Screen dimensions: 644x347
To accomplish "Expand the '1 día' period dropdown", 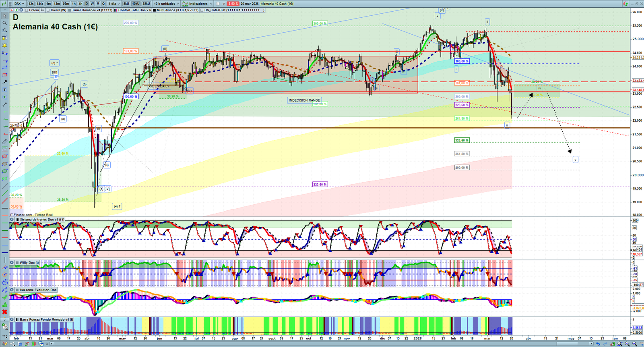I will (114, 4).
